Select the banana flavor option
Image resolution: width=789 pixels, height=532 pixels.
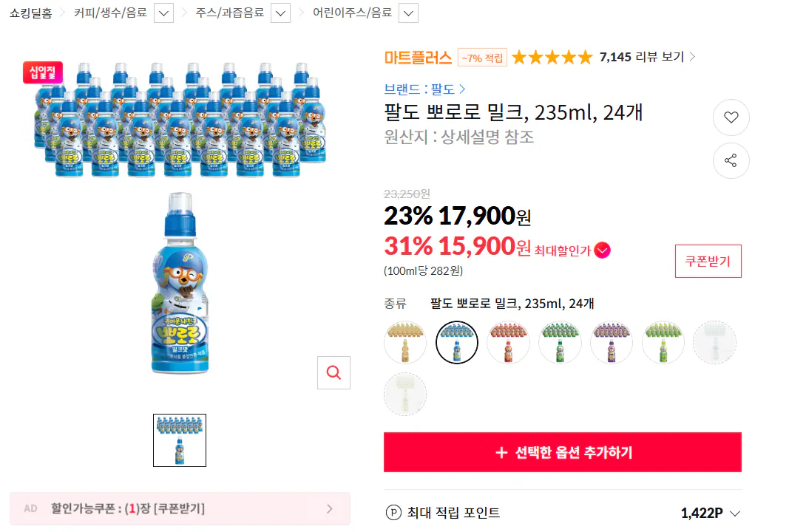[404, 342]
